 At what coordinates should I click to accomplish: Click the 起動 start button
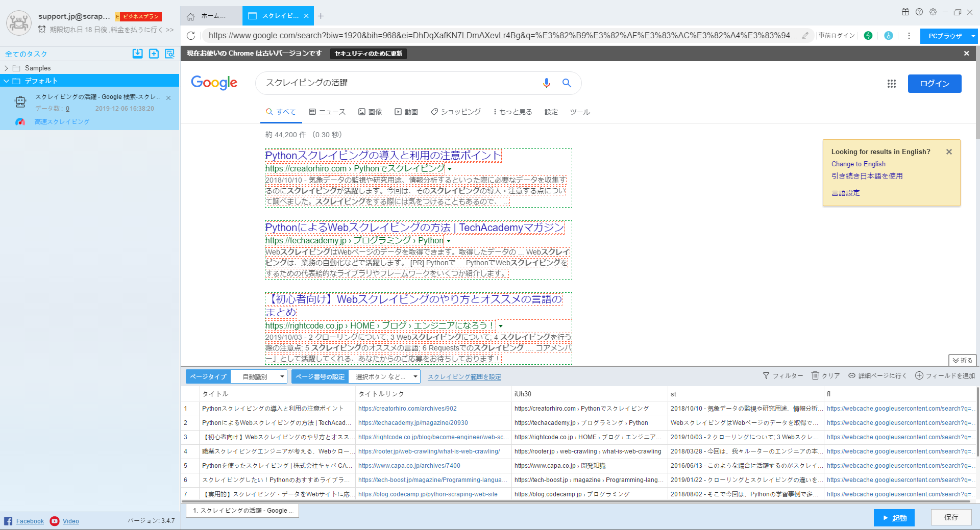tap(894, 518)
